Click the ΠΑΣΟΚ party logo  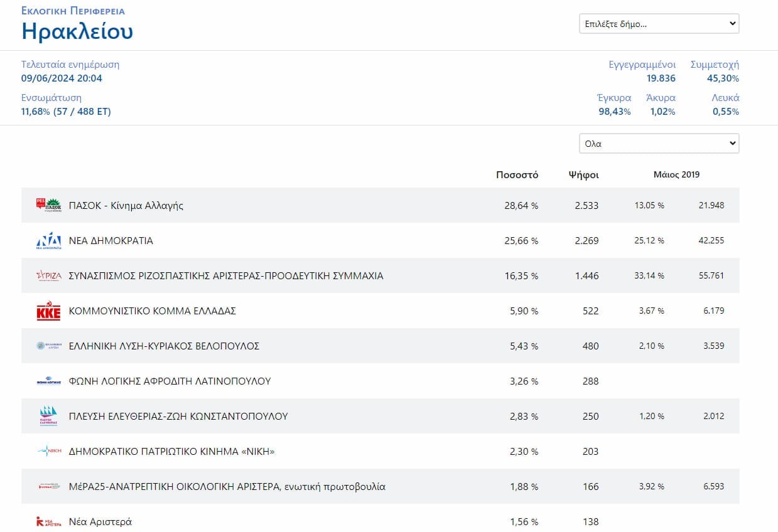tap(49, 205)
